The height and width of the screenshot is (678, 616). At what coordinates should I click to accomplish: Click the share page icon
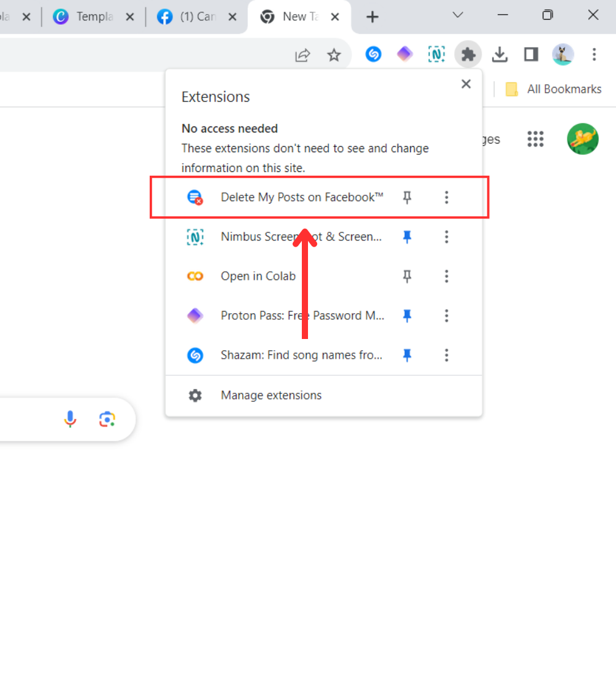coord(302,55)
